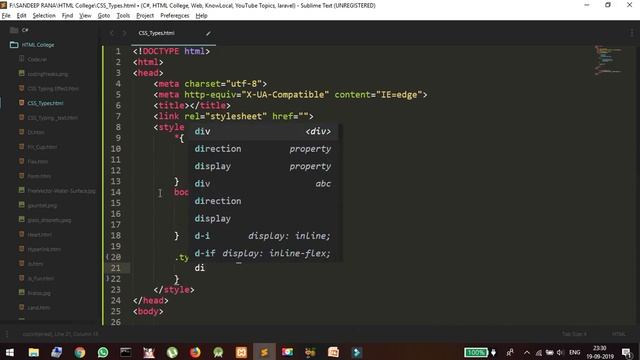This screenshot has height=360, width=640.
Task: Open the gauntlet.png file in sidebar
Action: 42,205
